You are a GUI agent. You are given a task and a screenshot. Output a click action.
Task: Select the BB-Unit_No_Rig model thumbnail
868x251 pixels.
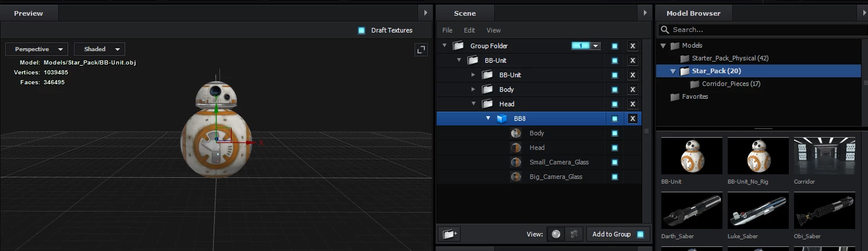758,156
